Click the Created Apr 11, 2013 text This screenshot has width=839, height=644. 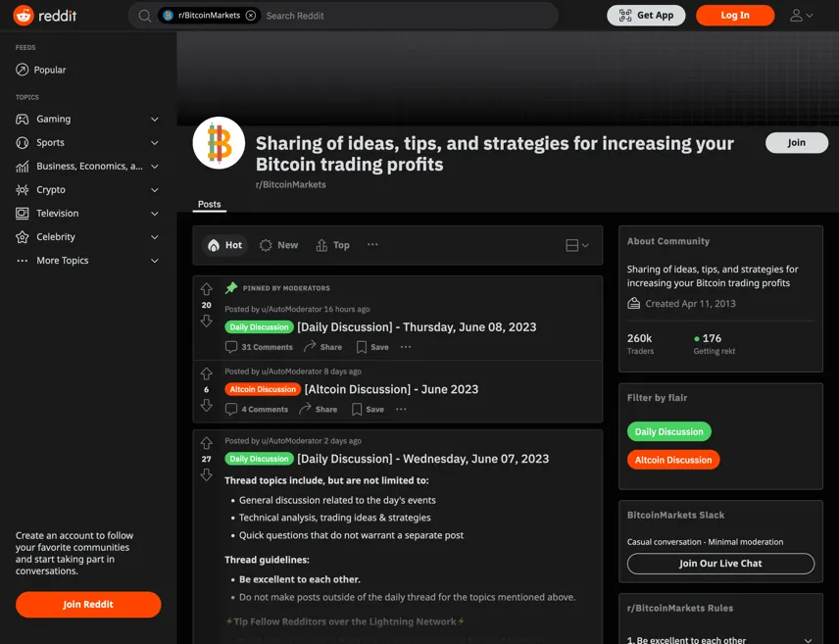pos(690,304)
